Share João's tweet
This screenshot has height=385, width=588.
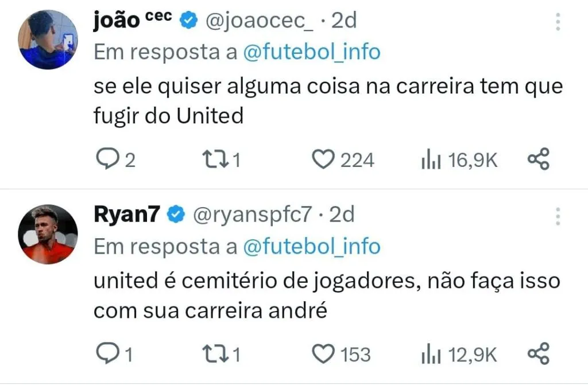(538, 160)
